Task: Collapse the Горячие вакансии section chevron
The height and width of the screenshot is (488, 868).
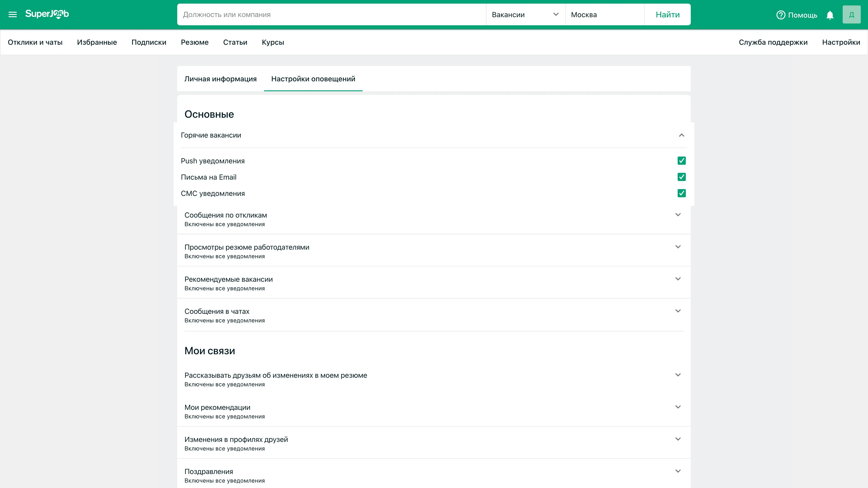Action: [681, 135]
